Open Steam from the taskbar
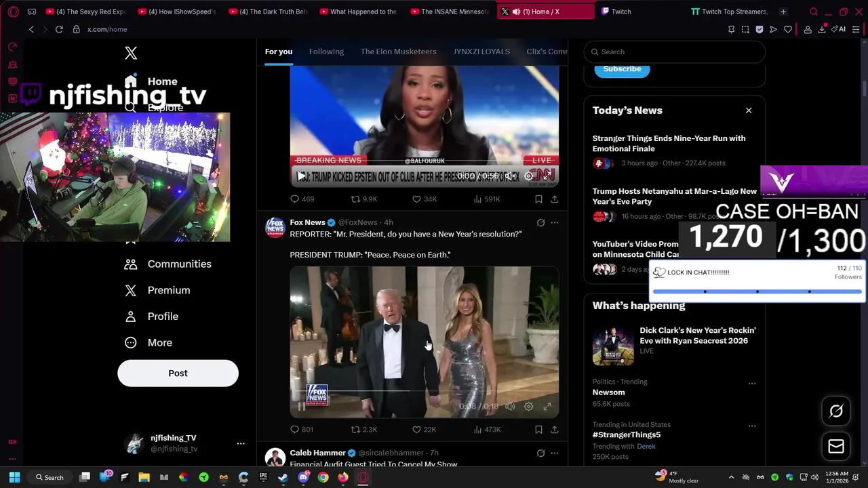This screenshot has width=868, height=488. click(x=283, y=477)
